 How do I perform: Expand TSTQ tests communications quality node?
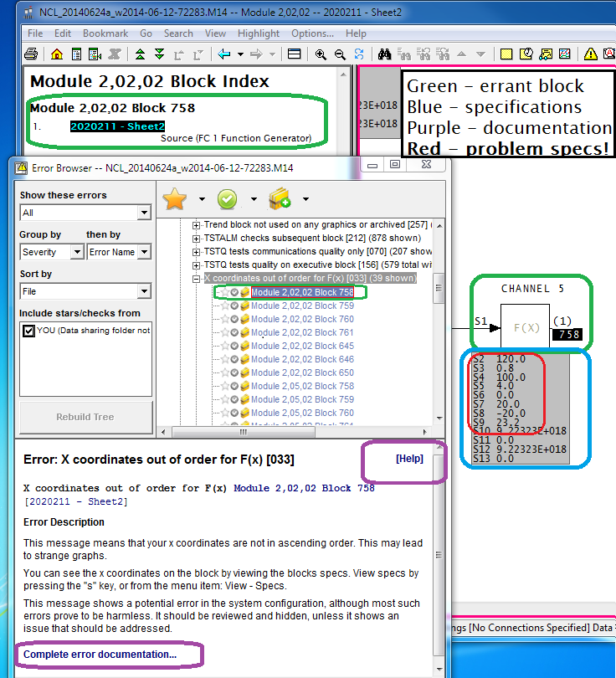tap(196, 252)
